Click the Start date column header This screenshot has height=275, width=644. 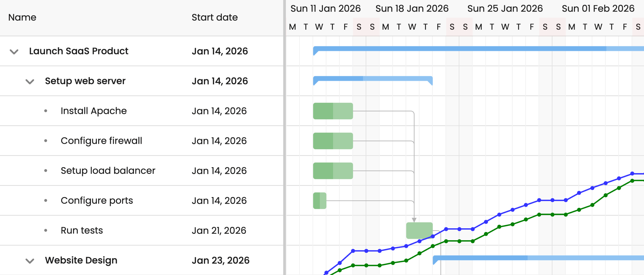[214, 17]
